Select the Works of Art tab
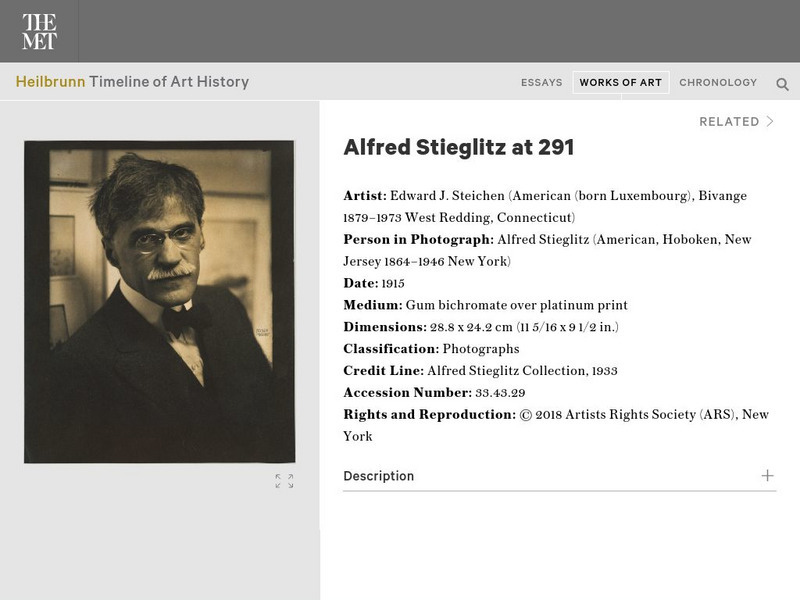The image size is (800, 600). [620, 83]
